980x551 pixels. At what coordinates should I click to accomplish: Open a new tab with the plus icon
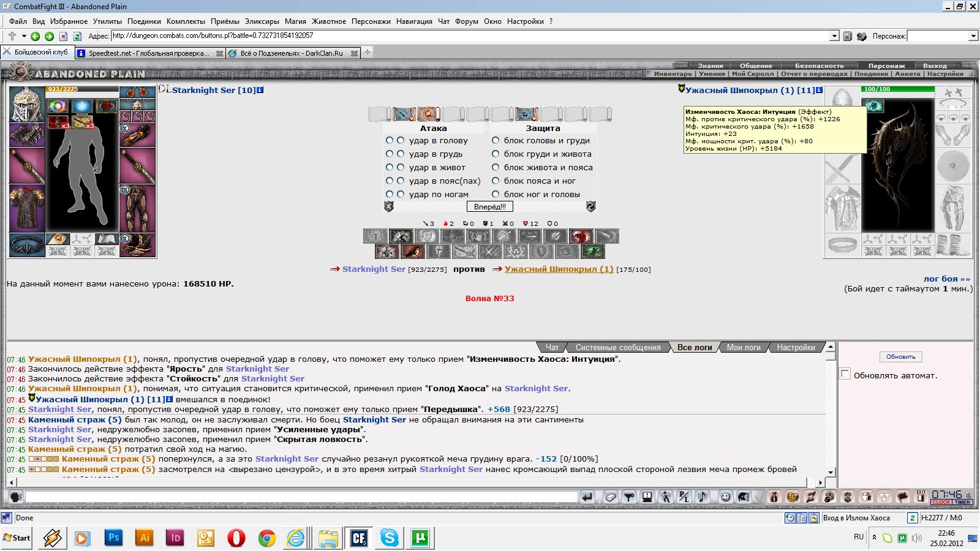[367, 53]
